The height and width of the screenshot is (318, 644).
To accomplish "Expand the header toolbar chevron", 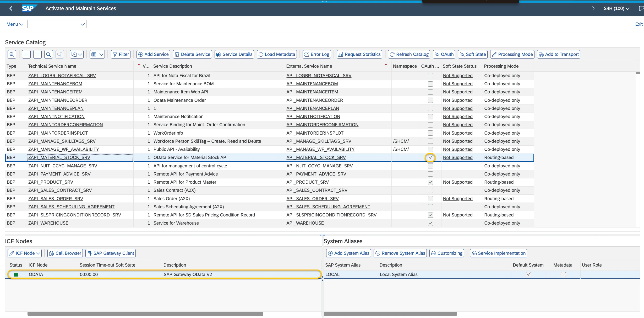I will click(593, 8).
